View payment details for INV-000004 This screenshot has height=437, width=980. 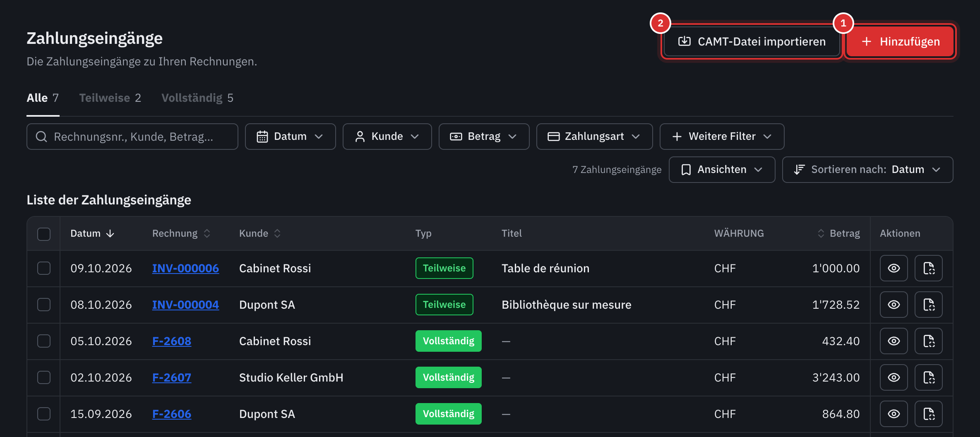894,305
